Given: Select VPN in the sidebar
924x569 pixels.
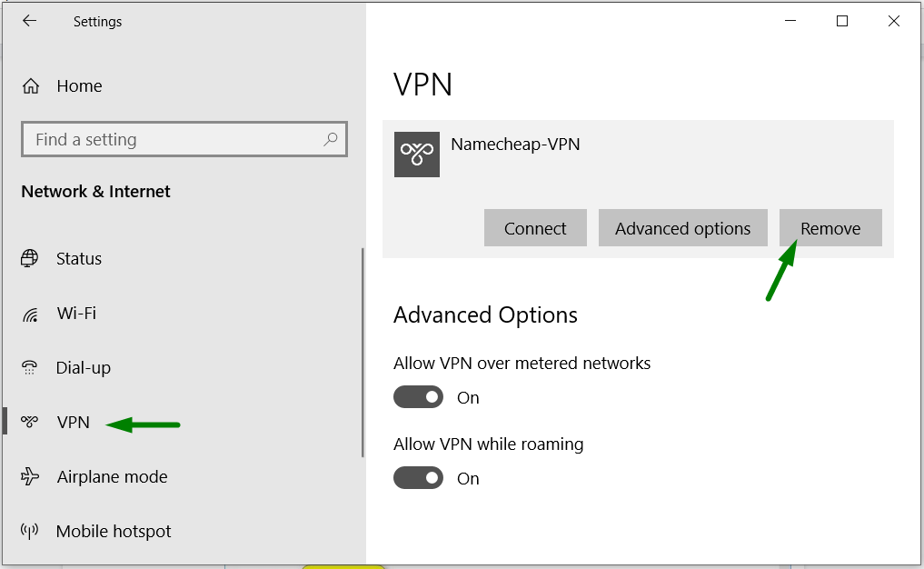Looking at the screenshot, I should point(73,422).
